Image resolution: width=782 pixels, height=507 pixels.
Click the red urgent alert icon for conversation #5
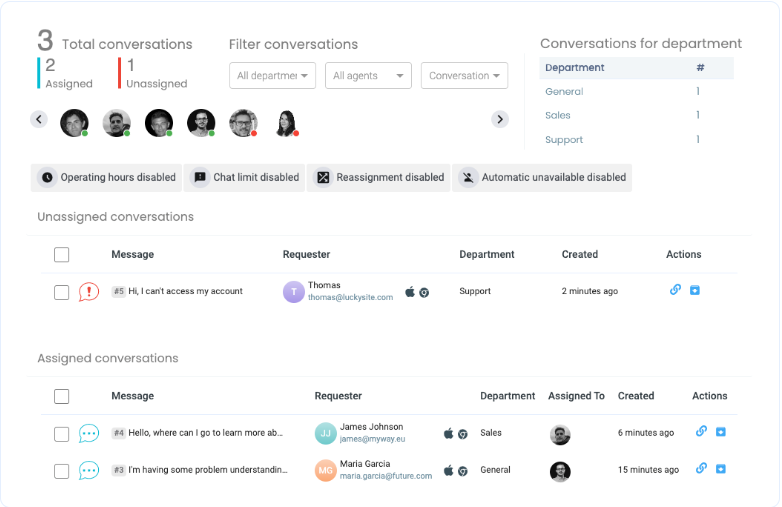89,292
